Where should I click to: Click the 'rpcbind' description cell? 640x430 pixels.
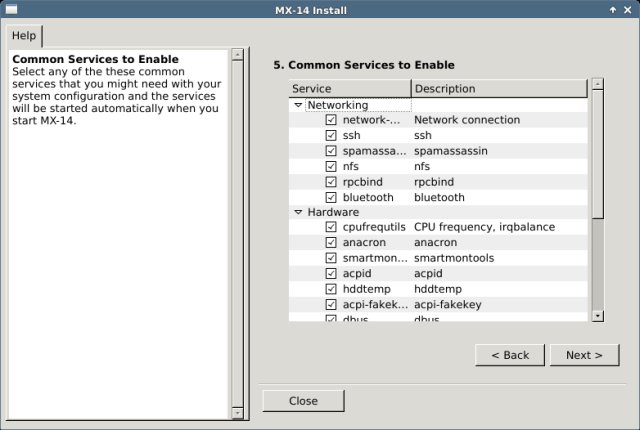434,182
